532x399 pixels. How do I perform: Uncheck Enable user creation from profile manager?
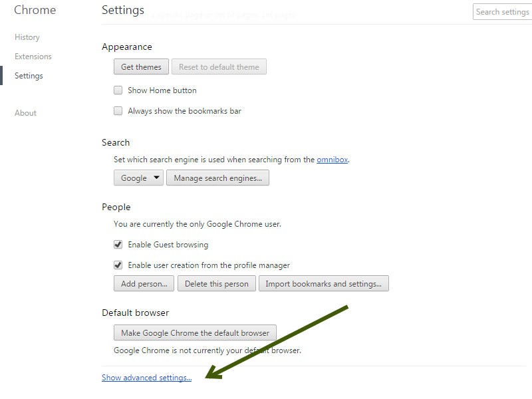118,265
